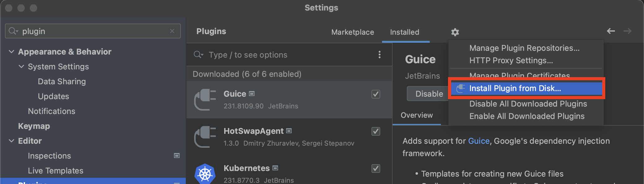Click the HotSwapAgent plugin icon

(206, 137)
